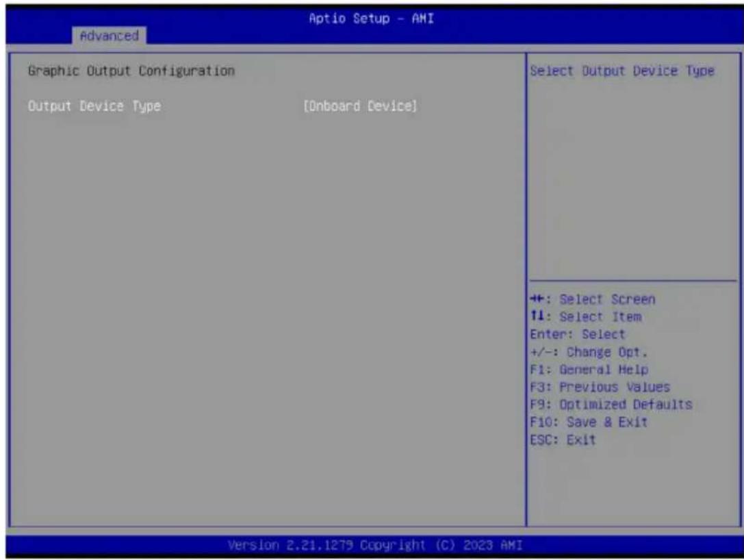Open the [Onboard Device] value option
The image size is (744, 560).
(360, 106)
